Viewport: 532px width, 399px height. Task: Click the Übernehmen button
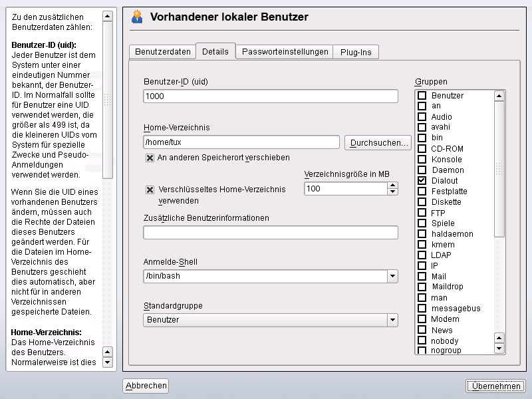[495, 386]
